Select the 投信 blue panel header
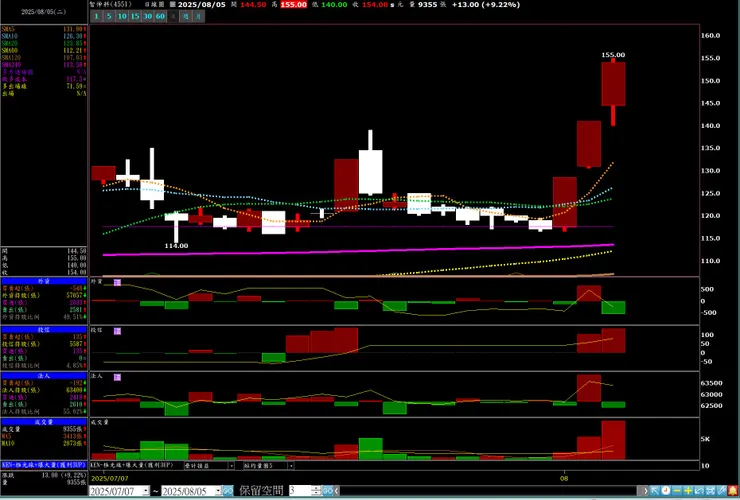The width and height of the screenshot is (740, 500). 44,330
